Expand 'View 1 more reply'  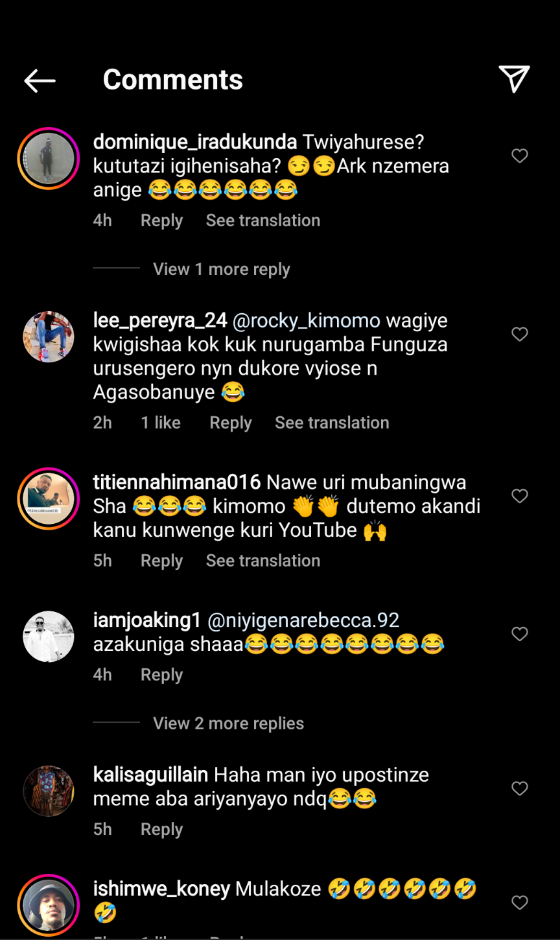[221, 269]
